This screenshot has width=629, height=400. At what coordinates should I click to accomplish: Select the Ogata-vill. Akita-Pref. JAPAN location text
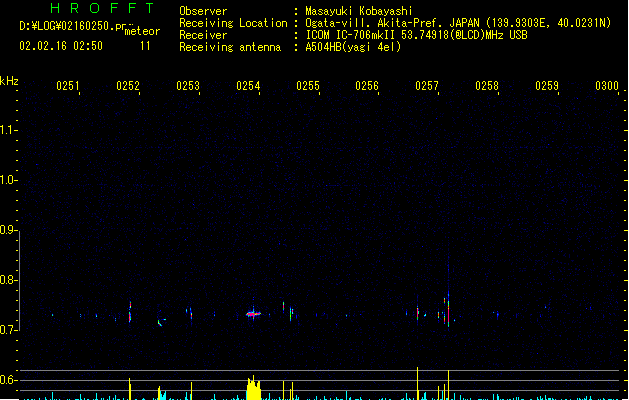tap(458, 23)
